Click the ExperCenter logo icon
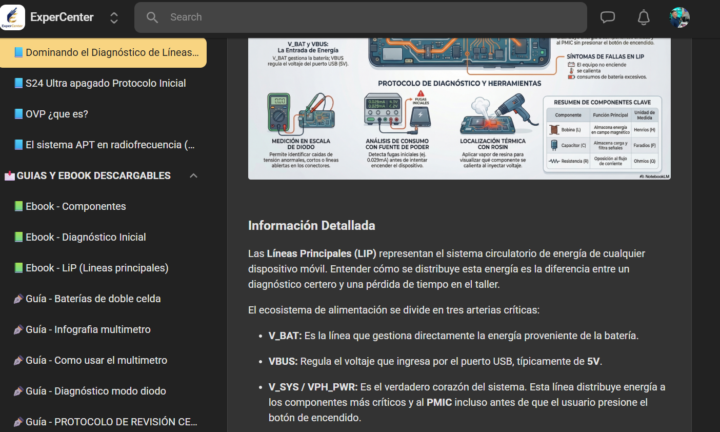Screen dimensions: 720x432 click(x=13, y=17)
